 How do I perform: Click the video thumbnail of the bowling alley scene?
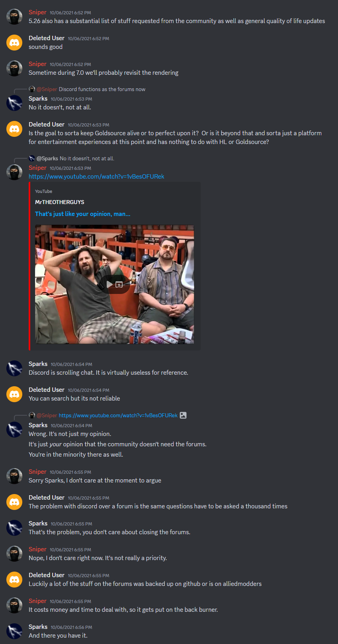point(115,284)
